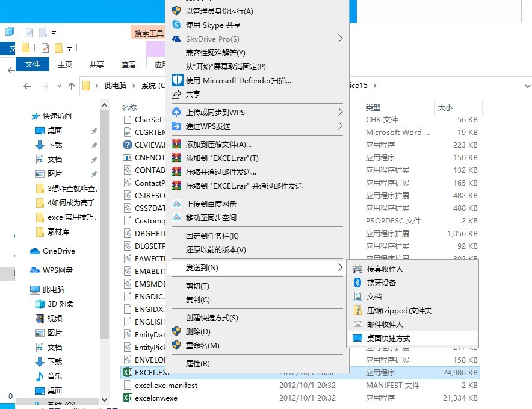532x409 pixels.
Task: Open the Search Tools contextual tab
Action: click(148, 33)
